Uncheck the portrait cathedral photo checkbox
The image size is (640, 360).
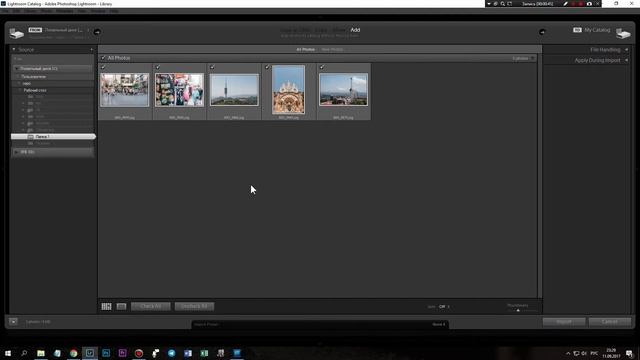click(x=267, y=67)
